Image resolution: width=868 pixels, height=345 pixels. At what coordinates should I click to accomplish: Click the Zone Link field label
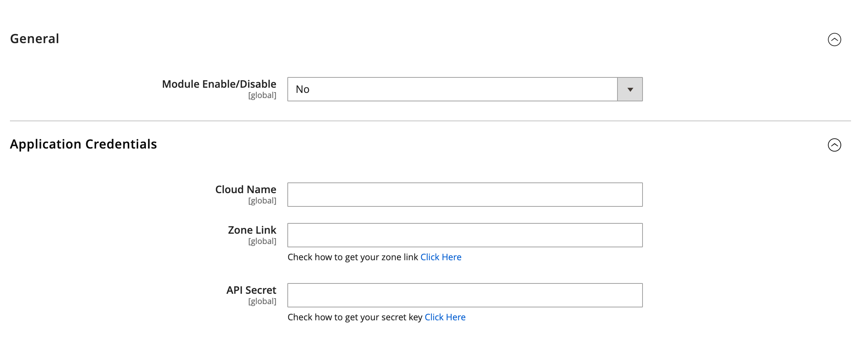point(252,230)
